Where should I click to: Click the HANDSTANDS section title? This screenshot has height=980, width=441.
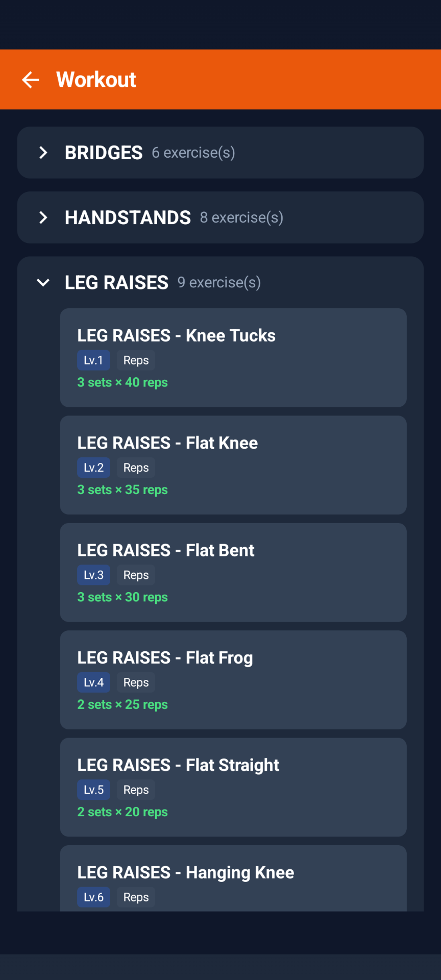click(x=128, y=217)
